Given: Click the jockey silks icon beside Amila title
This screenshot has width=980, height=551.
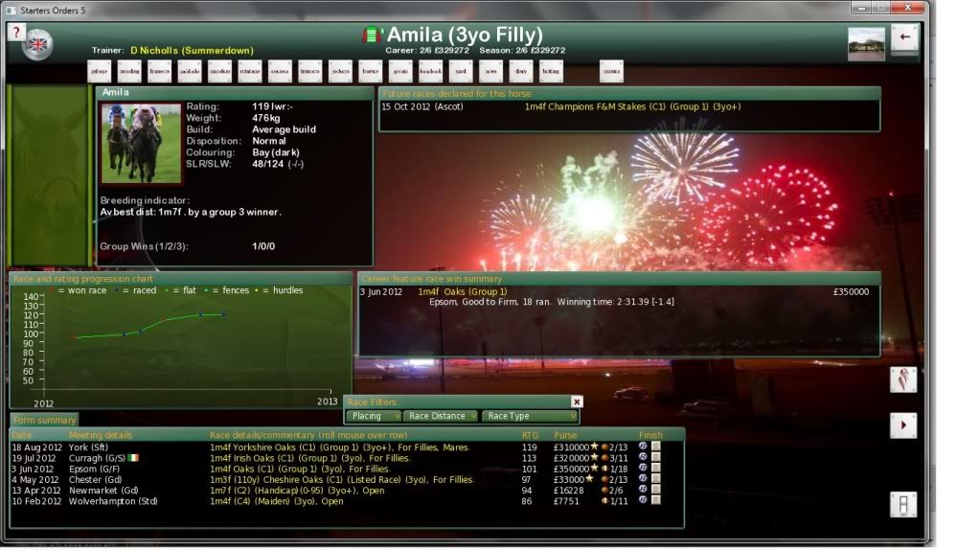Looking at the screenshot, I should click(372, 34).
